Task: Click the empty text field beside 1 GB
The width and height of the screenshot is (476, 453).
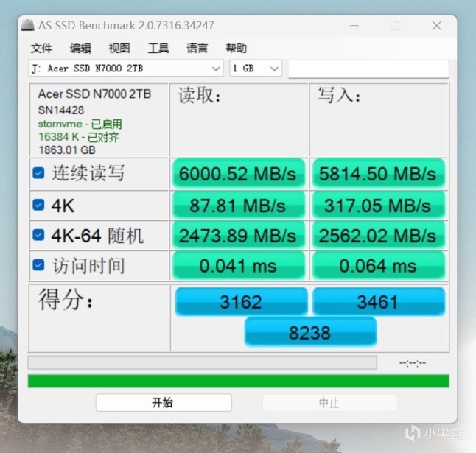Action: tap(368, 69)
